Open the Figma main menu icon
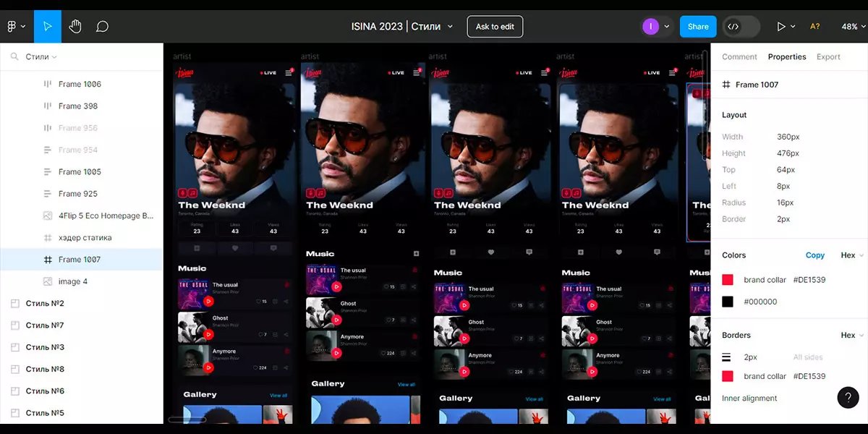 click(x=12, y=27)
